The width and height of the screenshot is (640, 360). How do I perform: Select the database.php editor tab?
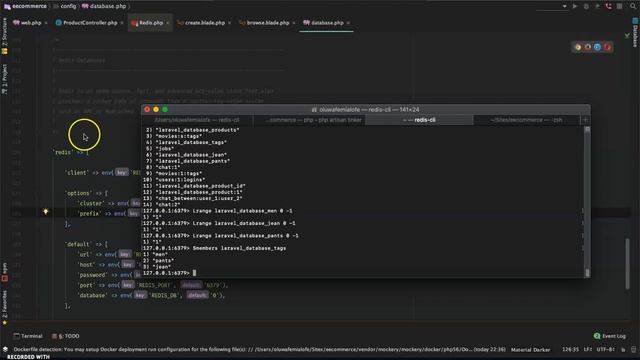coord(327,23)
